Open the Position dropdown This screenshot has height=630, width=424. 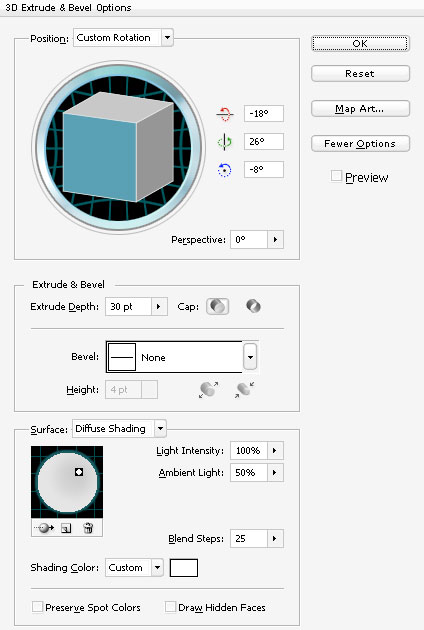(x=167, y=38)
